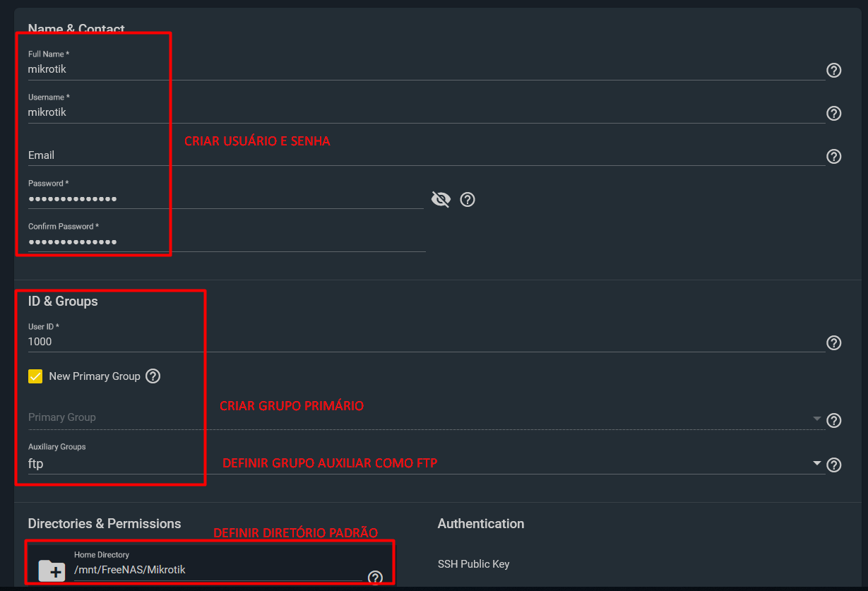Open help for Home Directory field
Viewport: 868px width, 591px height.
[375, 578]
